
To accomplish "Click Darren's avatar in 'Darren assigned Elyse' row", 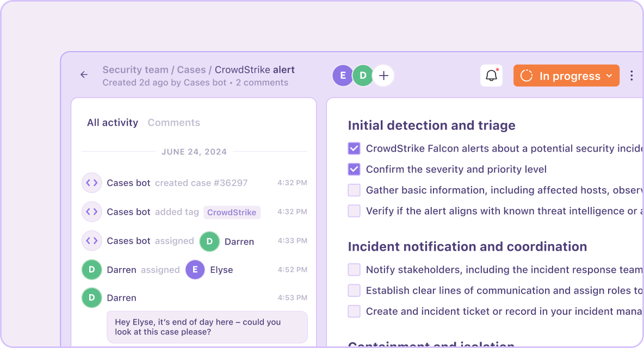I will point(91,270).
